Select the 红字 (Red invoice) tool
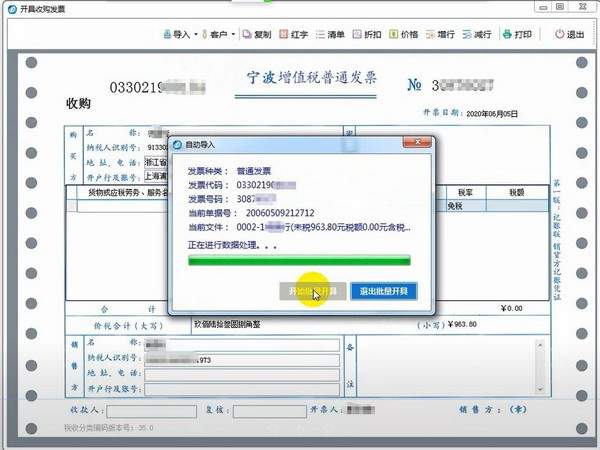Image resolution: width=600 pixels, height=450 pixels. tap(293, 34)
